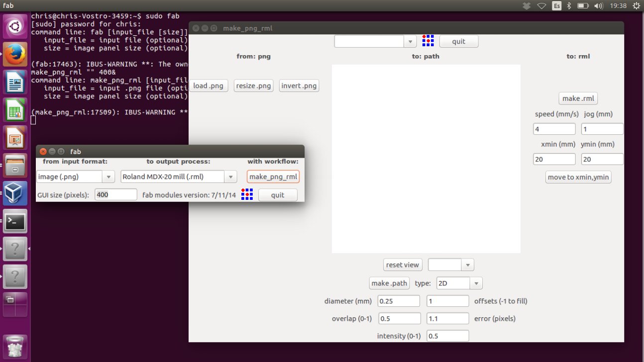Click the resize .png button
The height and width of the screenshot is (362, 644).
254,86
